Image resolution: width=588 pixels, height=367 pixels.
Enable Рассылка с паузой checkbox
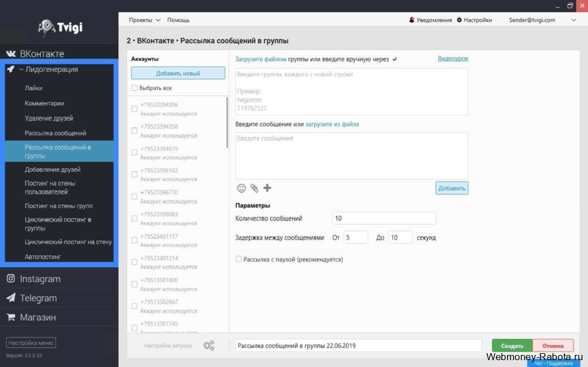(x=238, y=259)
